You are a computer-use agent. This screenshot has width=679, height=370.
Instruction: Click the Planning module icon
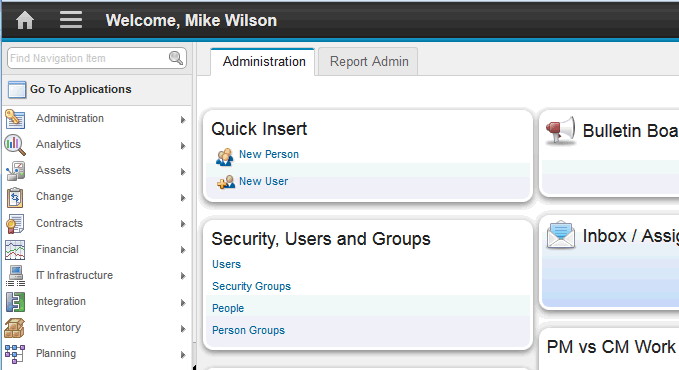tap(15, 354)
